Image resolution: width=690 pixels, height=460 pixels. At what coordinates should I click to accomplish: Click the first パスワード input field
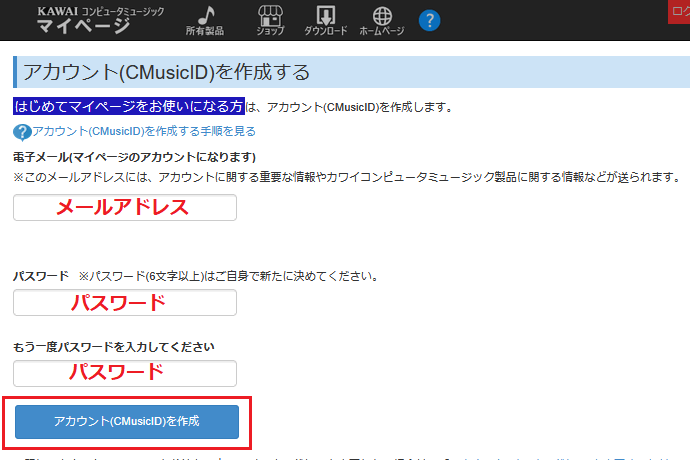click(x=125, y=302)
